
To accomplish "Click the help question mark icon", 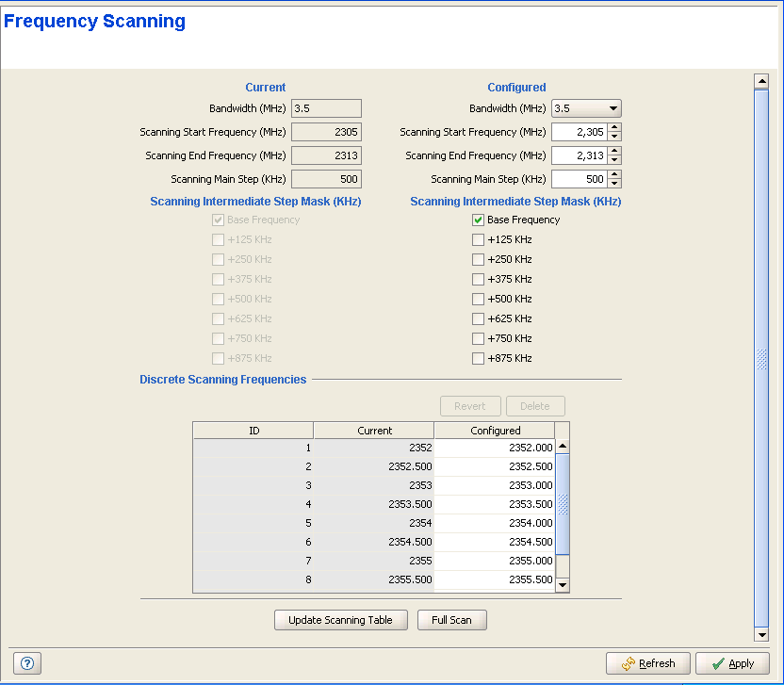I will pyautogui.click(x=27, y=663).
